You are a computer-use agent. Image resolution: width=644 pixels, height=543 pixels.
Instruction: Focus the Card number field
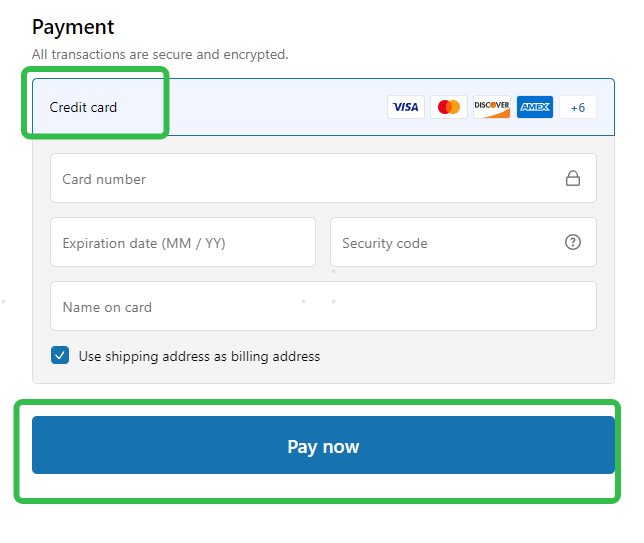pos(300,179)
